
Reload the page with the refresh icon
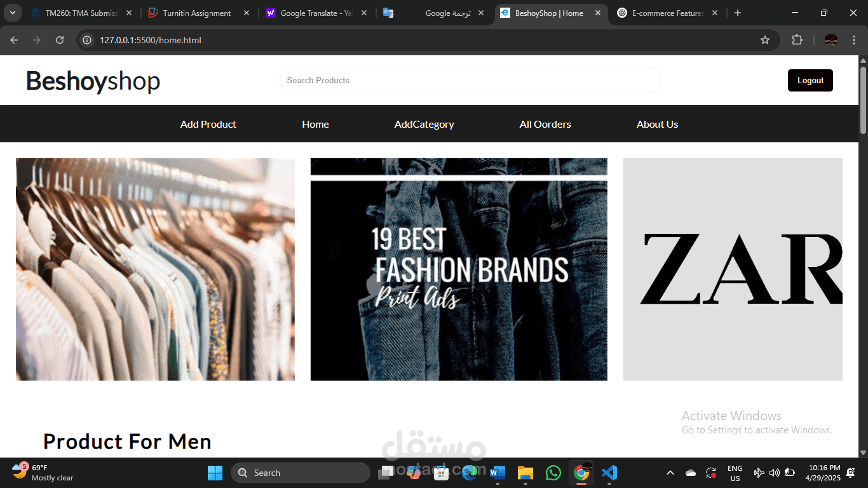coord(59,39)
